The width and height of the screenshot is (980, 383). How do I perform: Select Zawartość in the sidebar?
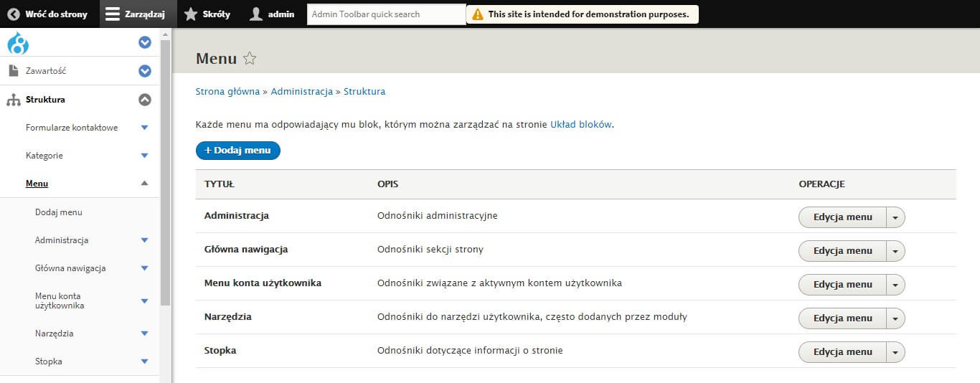click(x=46, y=71)
